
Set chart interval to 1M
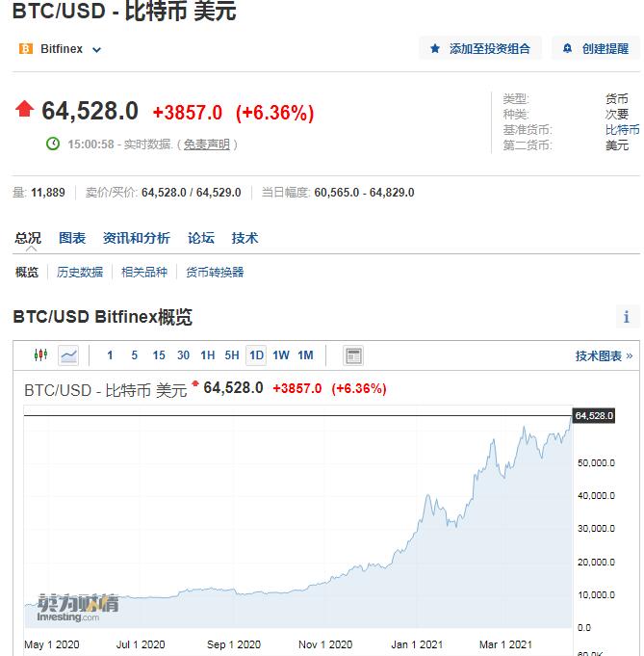click(305, 355)
